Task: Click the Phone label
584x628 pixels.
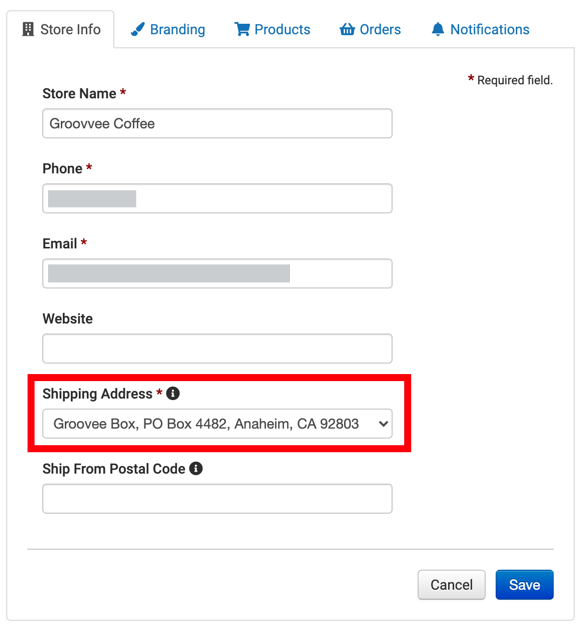Action: pos(62,169)
